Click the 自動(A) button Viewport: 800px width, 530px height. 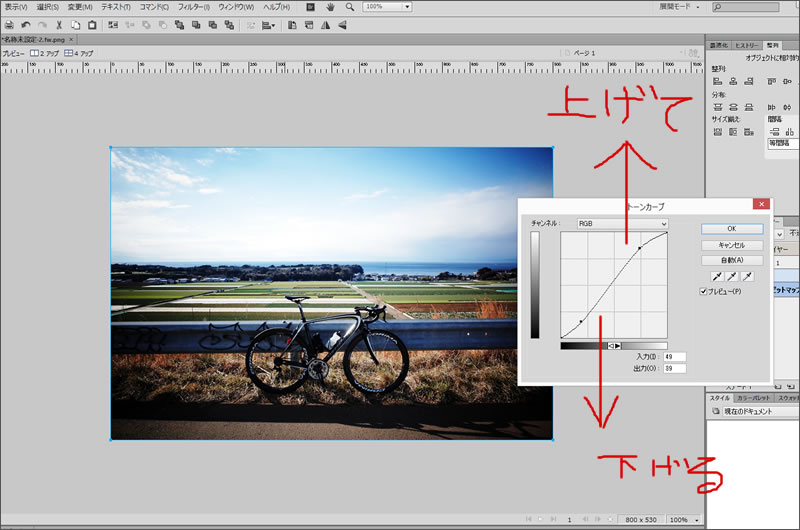point(732,260)
